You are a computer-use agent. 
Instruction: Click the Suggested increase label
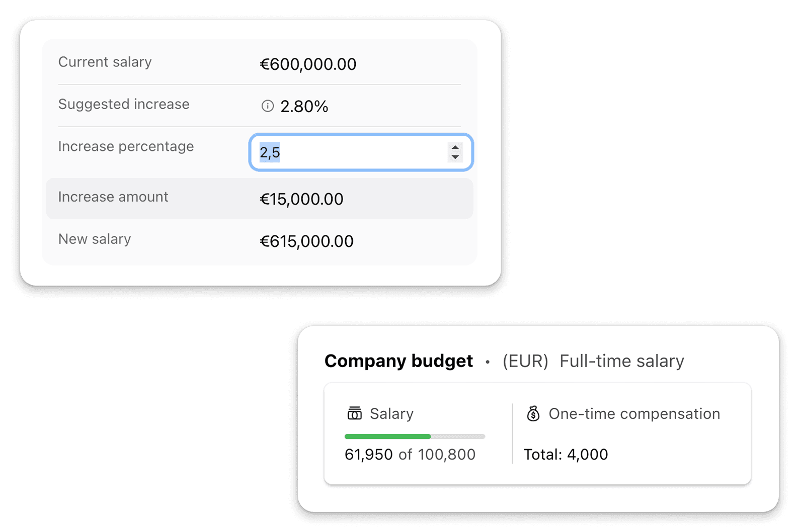(x=124, y=104)
